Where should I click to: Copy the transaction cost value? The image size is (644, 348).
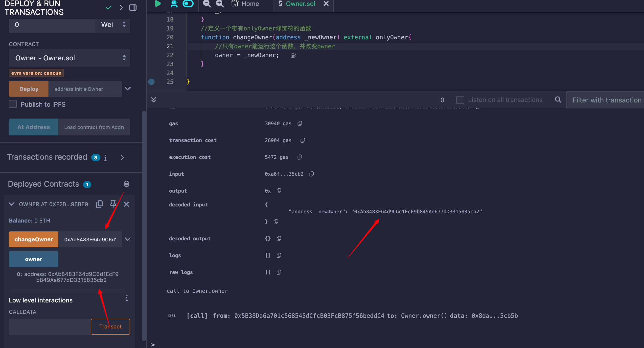[303, 140]
